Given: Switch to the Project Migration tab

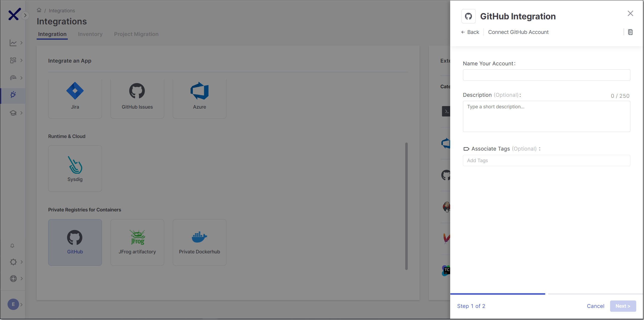Looking at the screenshot, I should (x=136, y=34).
